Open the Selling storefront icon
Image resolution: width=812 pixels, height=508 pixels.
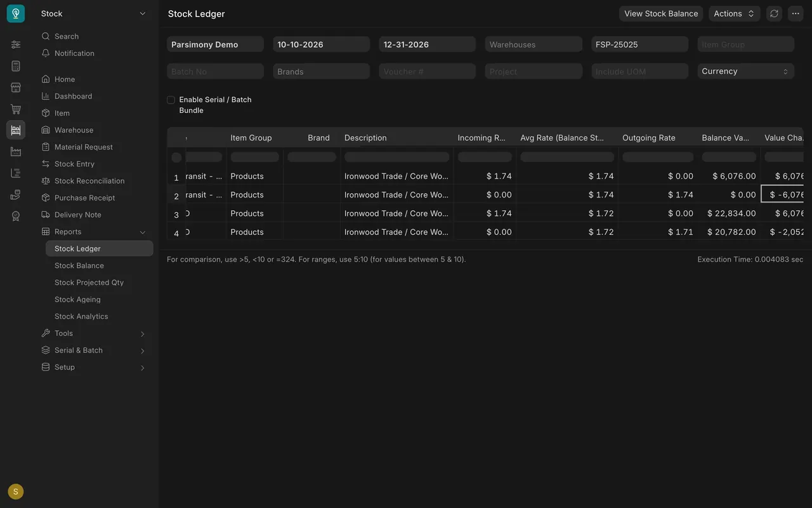click(16, 88)
